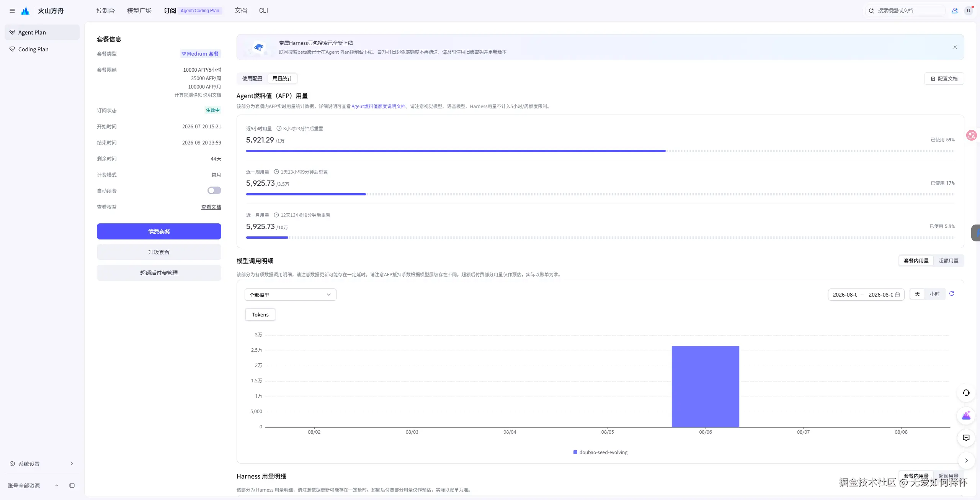Open the 控制台 nav item
The width and height of the screenshot is (980, 500).
pos(106,11)
